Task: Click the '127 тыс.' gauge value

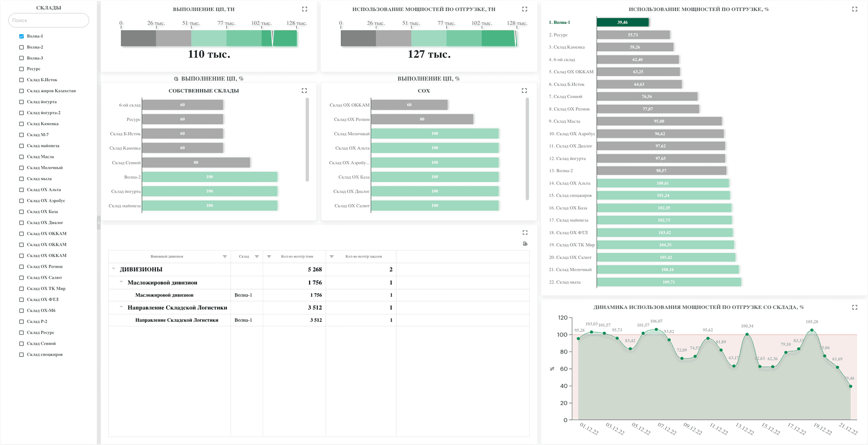Action: coord(429,54)
